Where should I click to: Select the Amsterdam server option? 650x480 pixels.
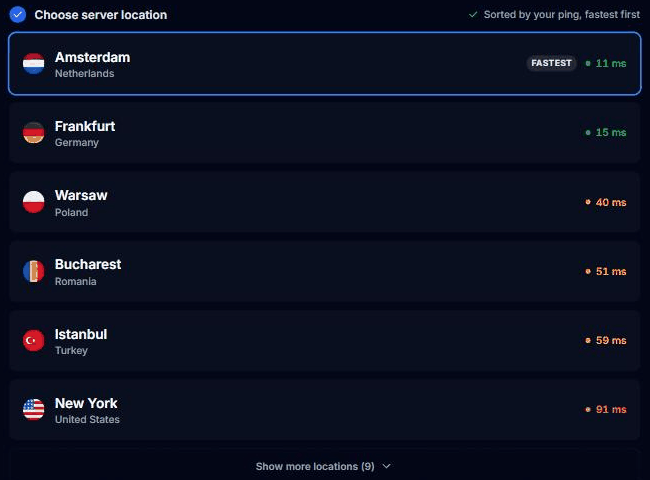point(325,64)
